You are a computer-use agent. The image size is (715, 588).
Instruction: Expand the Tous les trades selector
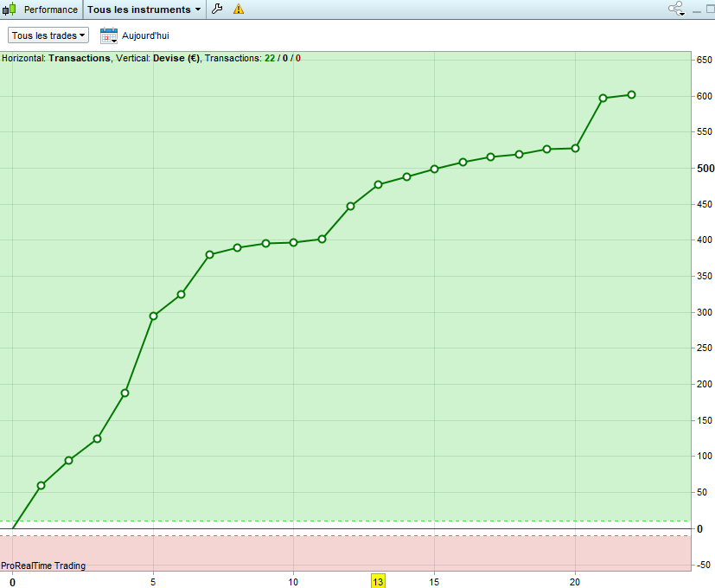pyautogui.click(x=48, y=35)
